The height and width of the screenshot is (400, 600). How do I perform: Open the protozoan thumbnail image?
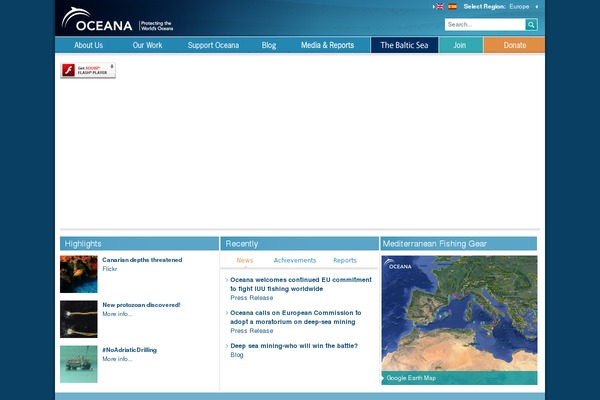pos(79,319)
